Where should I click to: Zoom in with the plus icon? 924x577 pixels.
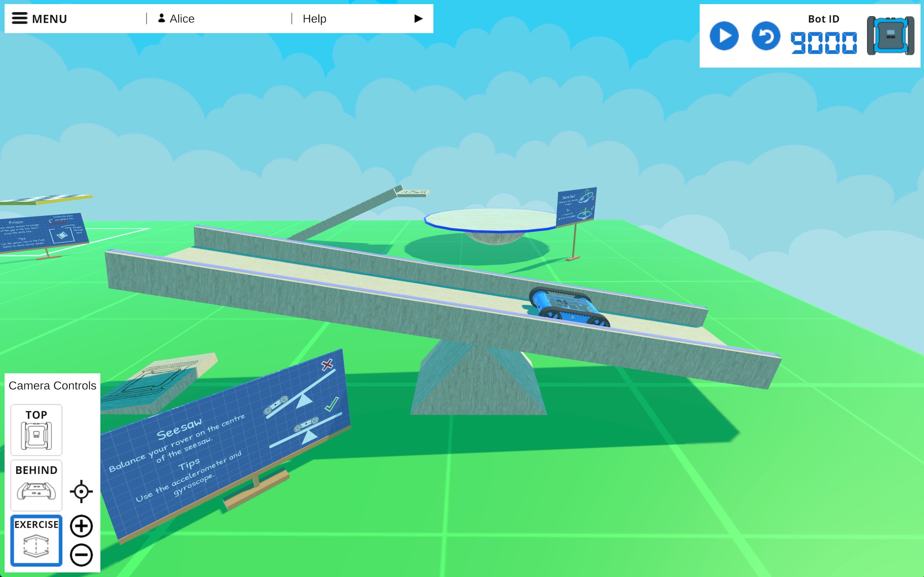pyautogui.click(x=81, y=526)
